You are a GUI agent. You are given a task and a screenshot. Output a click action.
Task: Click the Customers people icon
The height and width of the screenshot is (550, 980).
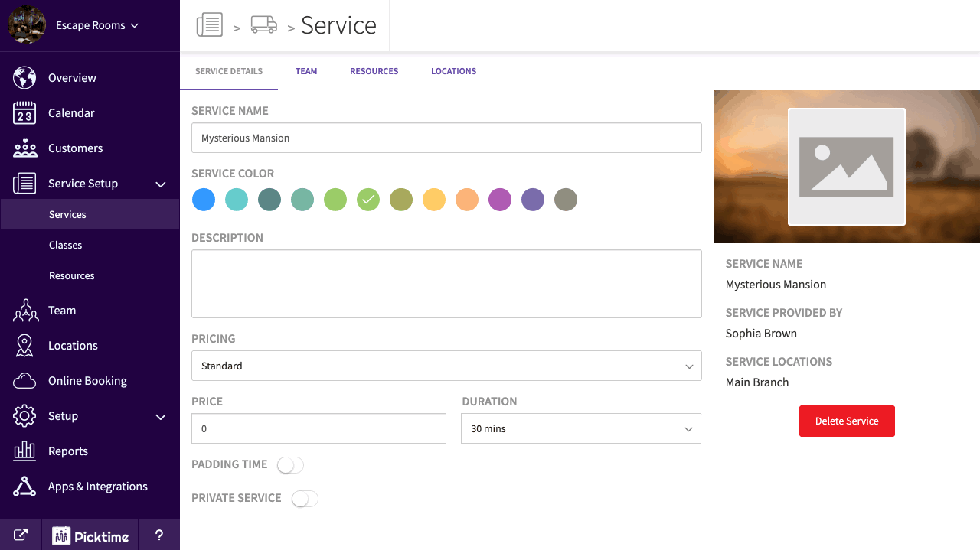[x=24, y=148]
